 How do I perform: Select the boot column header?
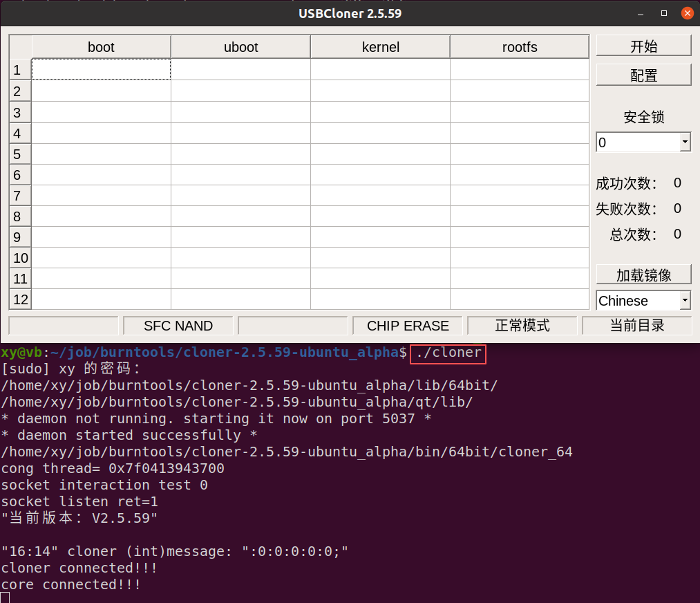[101, 47]
